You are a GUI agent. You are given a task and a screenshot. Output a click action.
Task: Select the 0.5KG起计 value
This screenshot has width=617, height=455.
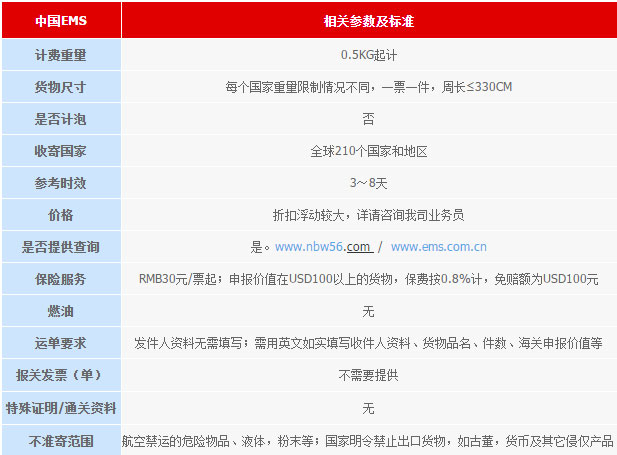tap(369, 55)
